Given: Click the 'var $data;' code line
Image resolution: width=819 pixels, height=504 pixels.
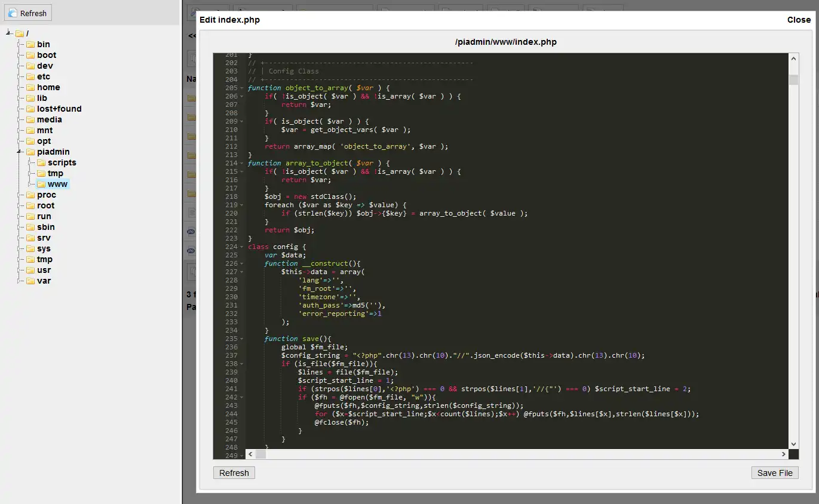Looking at the screenshot, I should click(285, 255).
